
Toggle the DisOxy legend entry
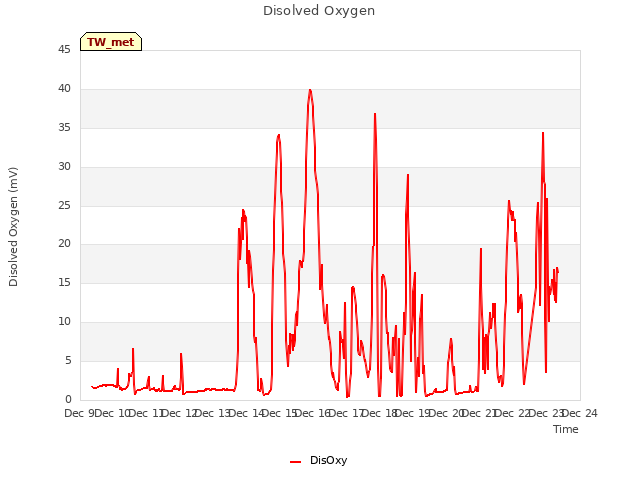(318, 460)
